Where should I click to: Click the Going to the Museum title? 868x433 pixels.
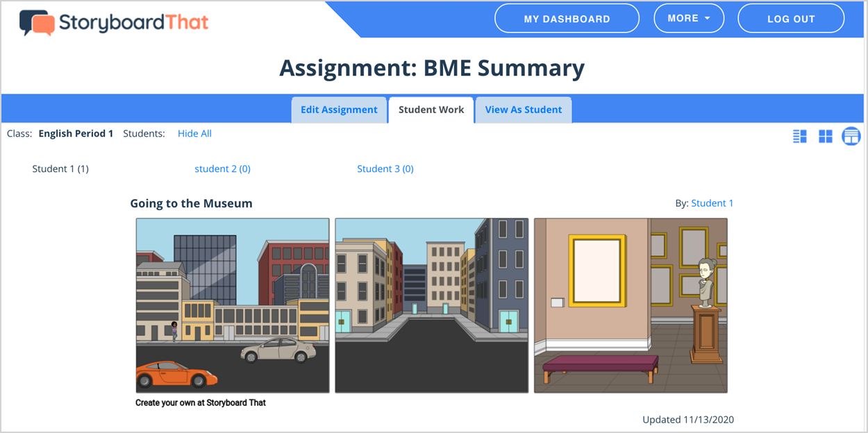pyautogui.click(x=191, y=203)
